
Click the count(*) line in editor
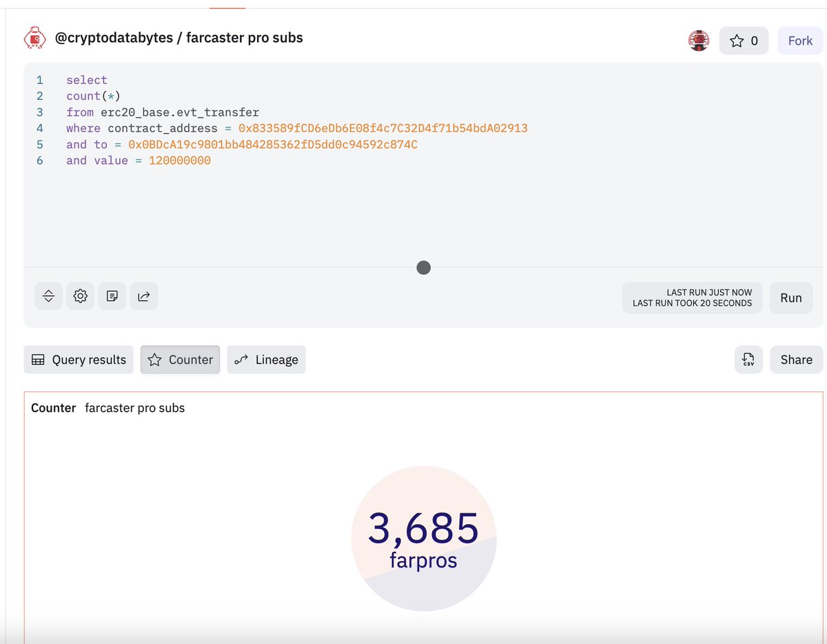pyautogui.click(x=94, y=96)
